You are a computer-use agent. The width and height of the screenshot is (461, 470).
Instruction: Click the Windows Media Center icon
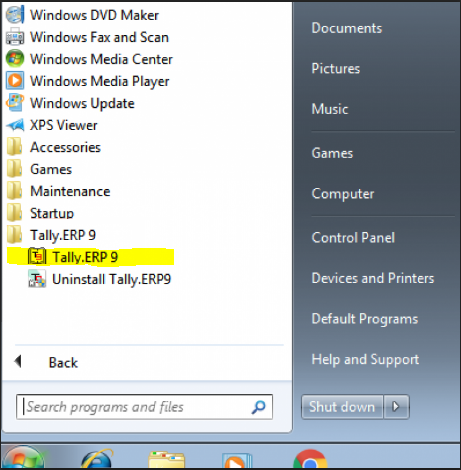point(15,59)
